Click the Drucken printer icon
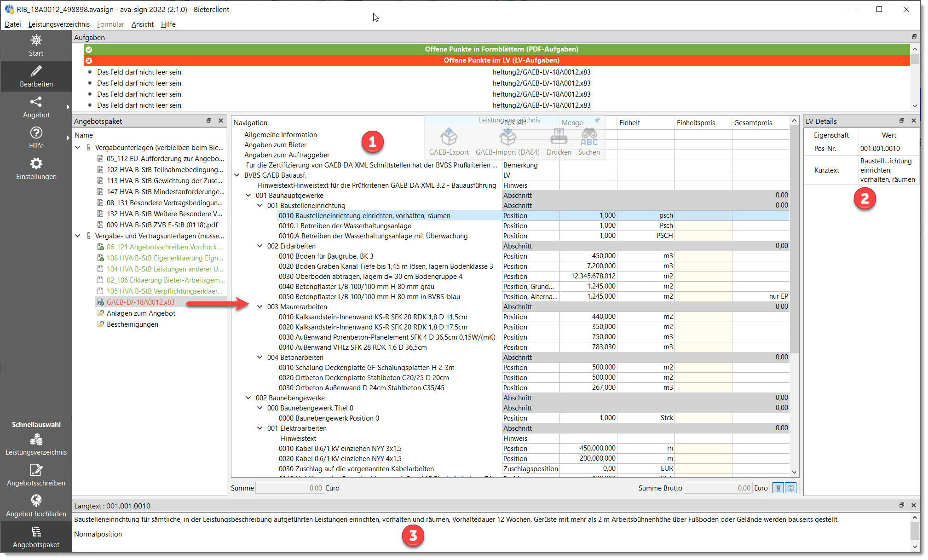928x560 pixels. pos(559,137)
